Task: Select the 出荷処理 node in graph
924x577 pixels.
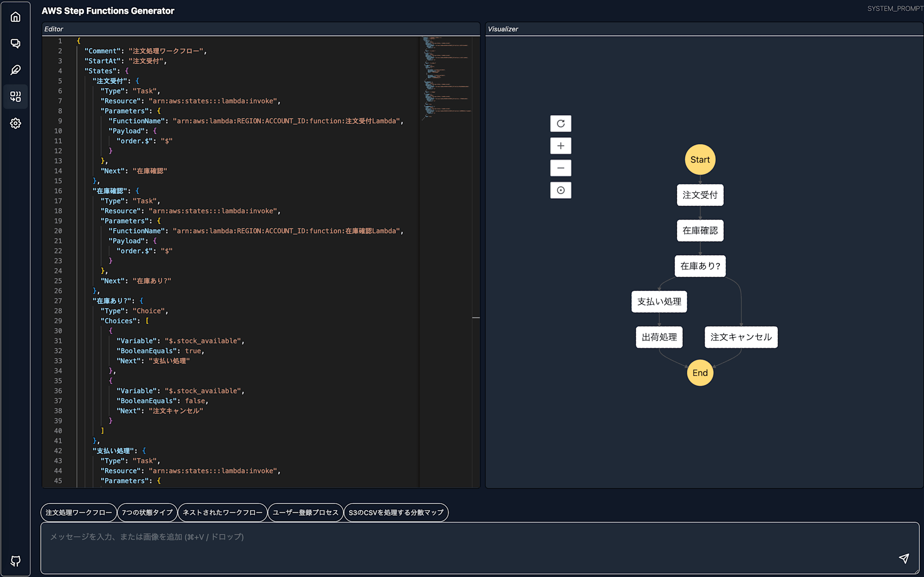Action: click(659, 337)
